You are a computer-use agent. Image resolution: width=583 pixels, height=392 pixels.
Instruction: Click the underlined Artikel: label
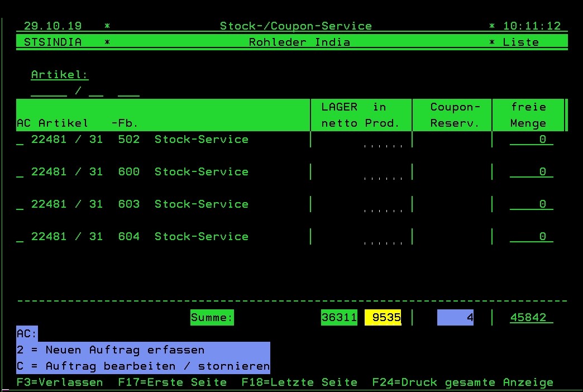coord(60,75)
